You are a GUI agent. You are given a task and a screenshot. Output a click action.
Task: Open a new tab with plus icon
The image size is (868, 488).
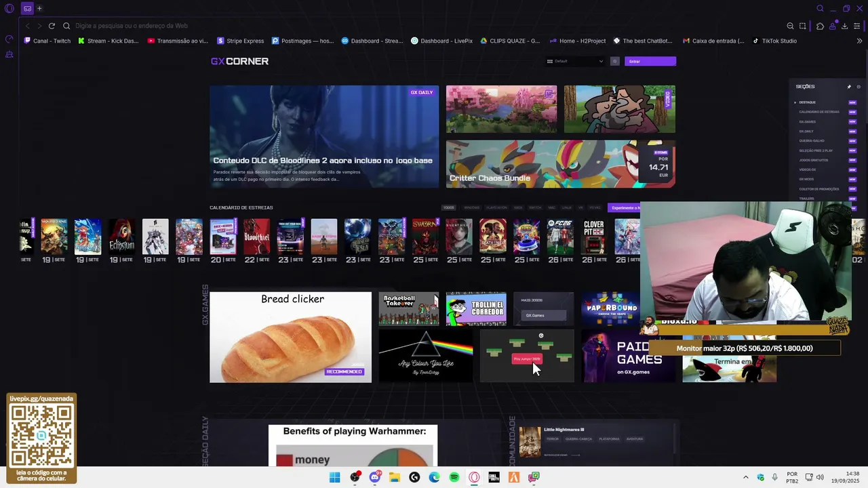(x=39, y=8)
